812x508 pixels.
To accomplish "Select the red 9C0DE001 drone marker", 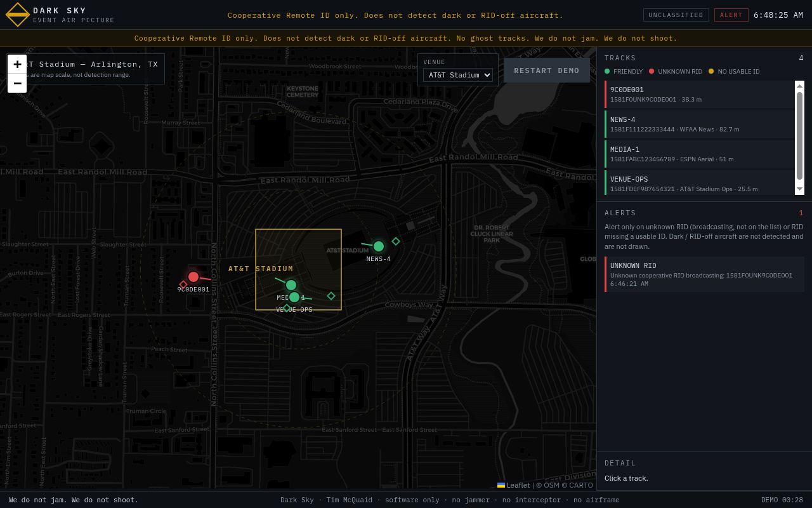I will pos(193,277).
